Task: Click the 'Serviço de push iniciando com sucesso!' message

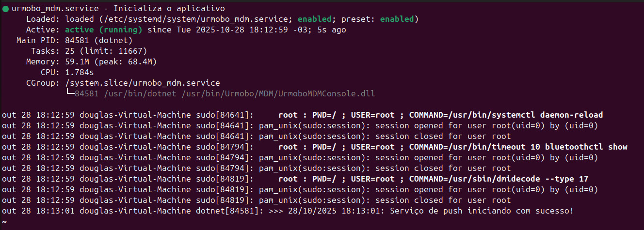Action: (482, 211)
